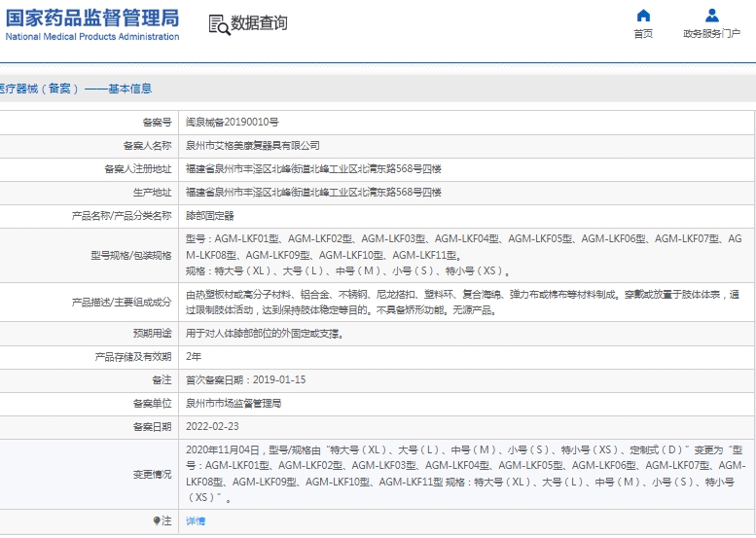Select the filing number 闽泉械备20190010号

[x=233, y=123]
